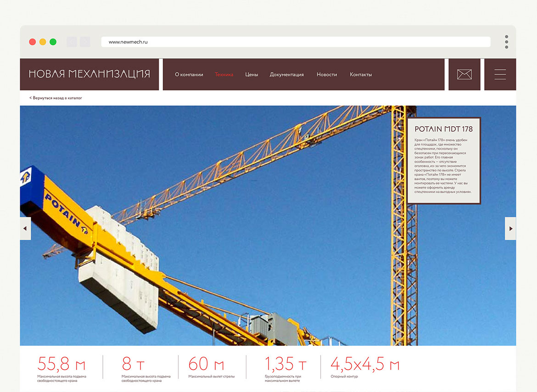Viewport: 537px width, 392px height.
Task: Open the Документация menu item
Action: pos(287,74)
